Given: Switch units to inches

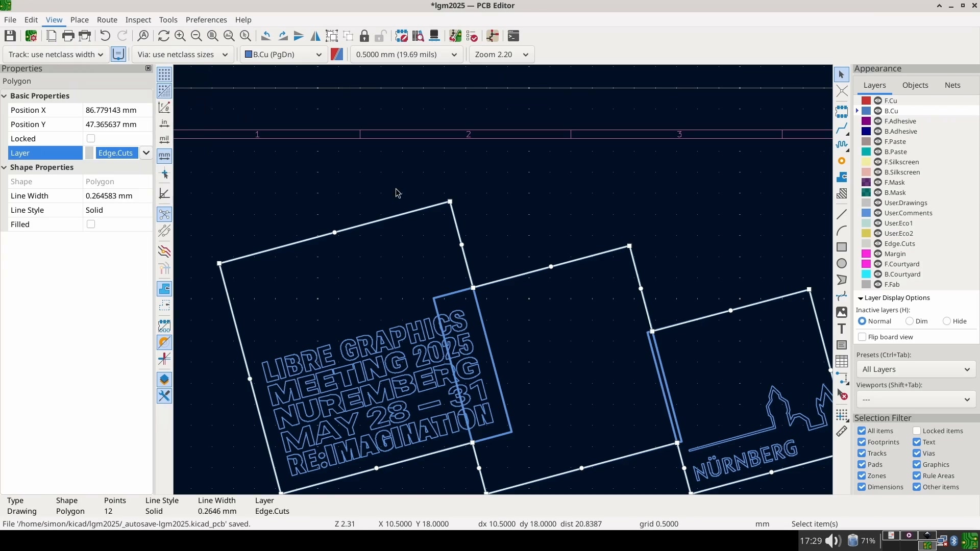Looking at the screenshot, I should tap(164, 123).
